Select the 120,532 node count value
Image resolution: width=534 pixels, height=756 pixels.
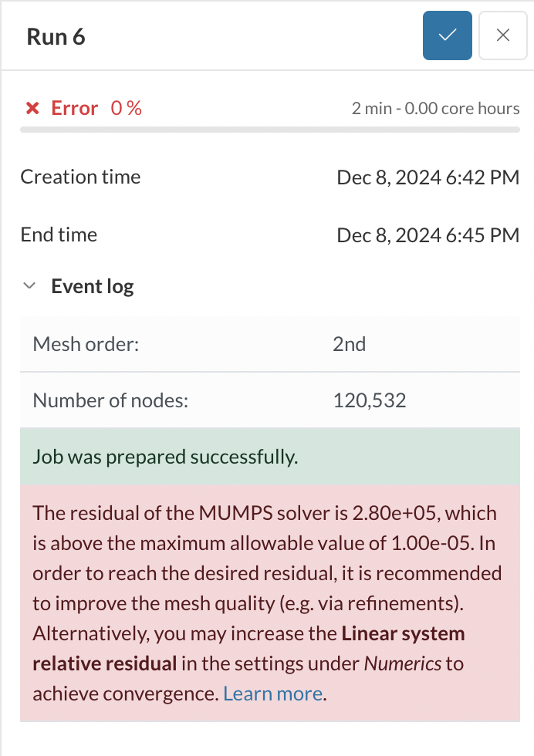tap(370, 400)
